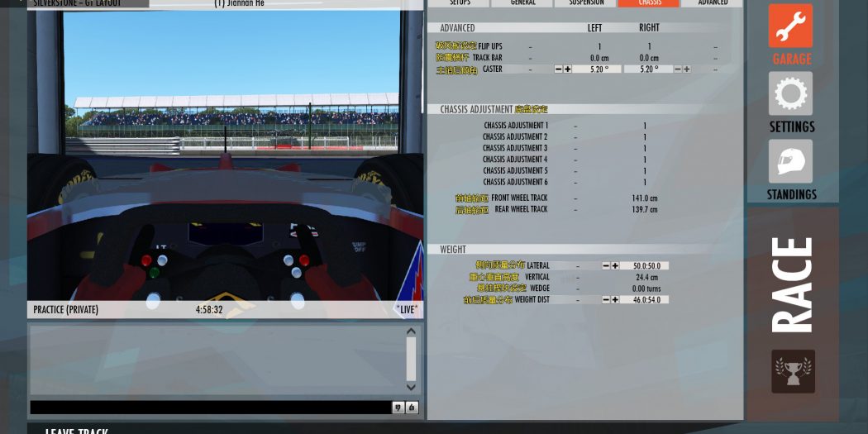Viewport: 868px width, 434px height.
Task: Decrease Lateral weight with minus button
Action: point(606,265)
